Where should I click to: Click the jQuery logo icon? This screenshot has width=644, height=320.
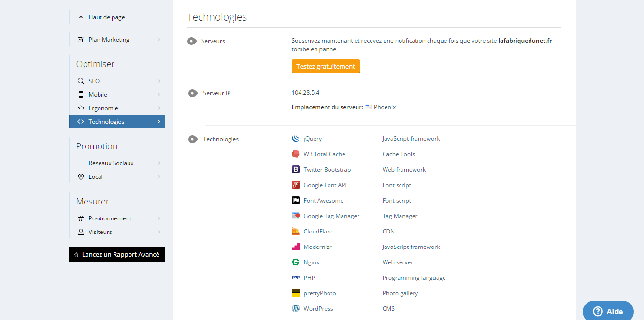[x=296, y=139]
